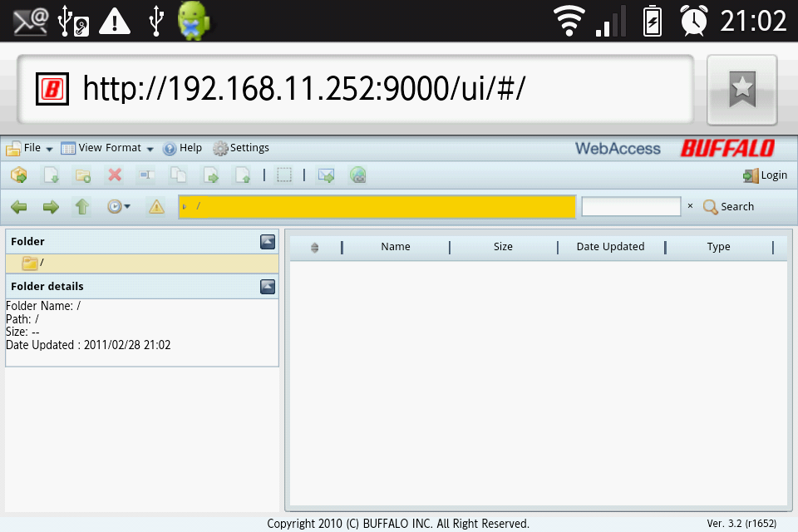Open the history clock dropdown

coord(119,206)
